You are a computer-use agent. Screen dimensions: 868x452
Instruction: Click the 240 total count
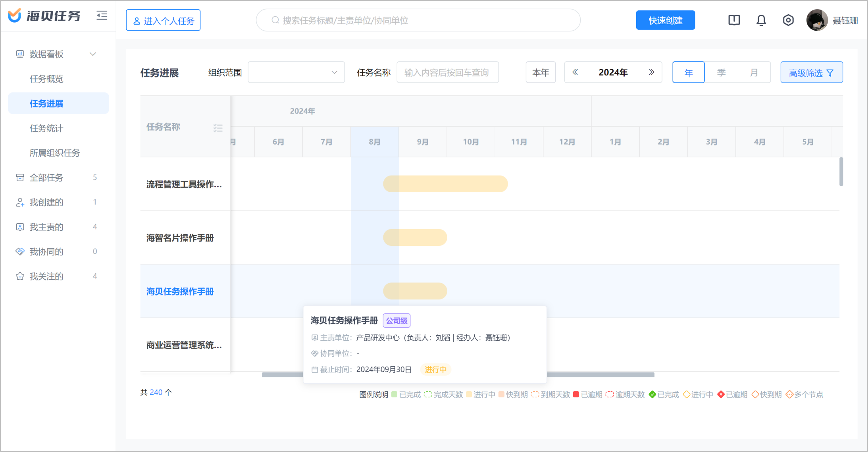click(156, 392)
